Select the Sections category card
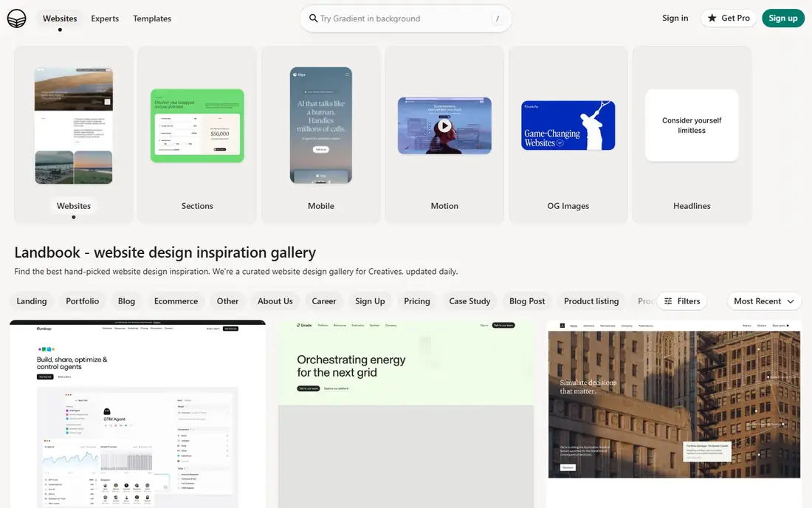 pyautogui.click(x=197, y=134)
